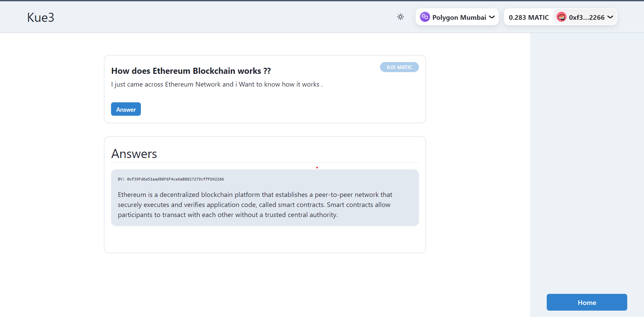Click the question description text

tap(217, 84)
